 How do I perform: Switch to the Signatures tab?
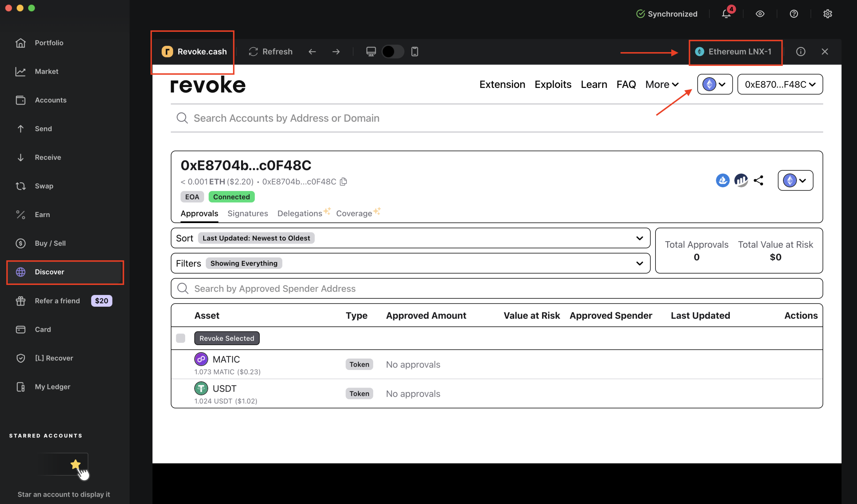[x=248, y=213]
